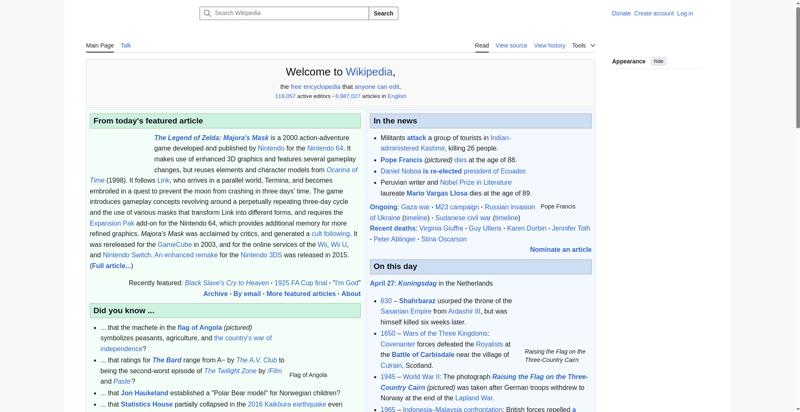The image size is (800, 412).
Task: Open the April 27 date link
Action: coord(382,283)
